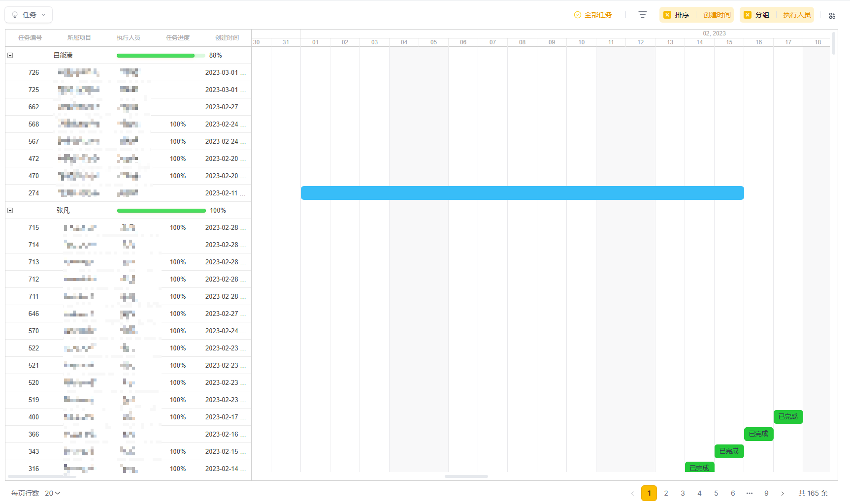
Task: Change grouping field 执行人员
Action: [x=797, y=15]
